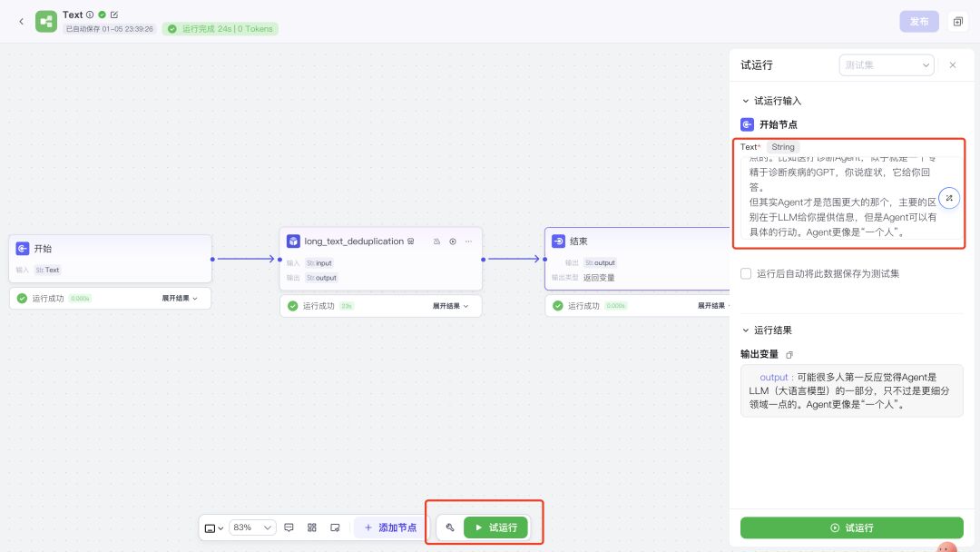Collapse the 运行结果 section
The height and width of the screenshot is (552, 980).
click(x=746, y=330)
